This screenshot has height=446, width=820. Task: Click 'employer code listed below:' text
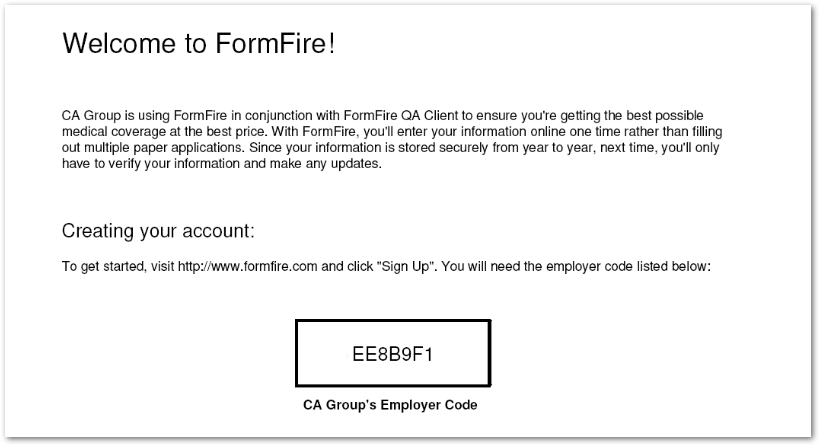[x=629, y=267]
